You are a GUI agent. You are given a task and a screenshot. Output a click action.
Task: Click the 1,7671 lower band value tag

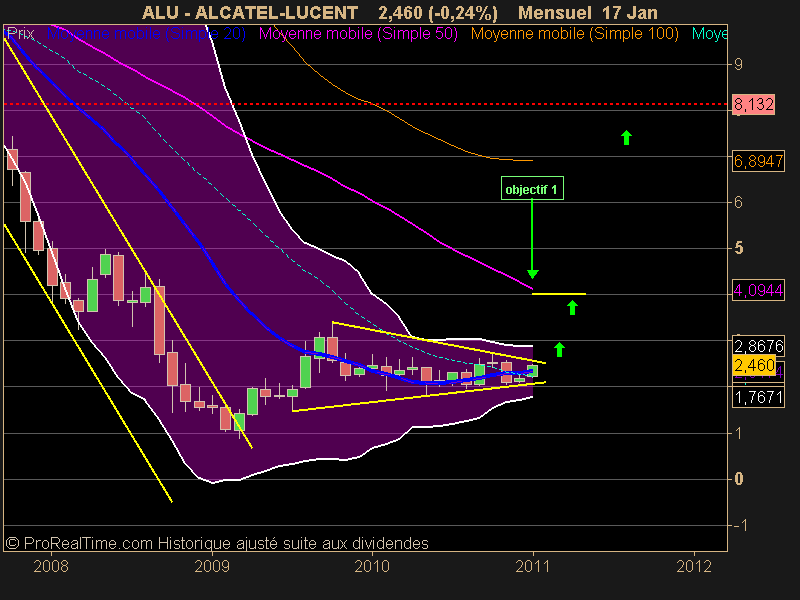tap(758, 397)
